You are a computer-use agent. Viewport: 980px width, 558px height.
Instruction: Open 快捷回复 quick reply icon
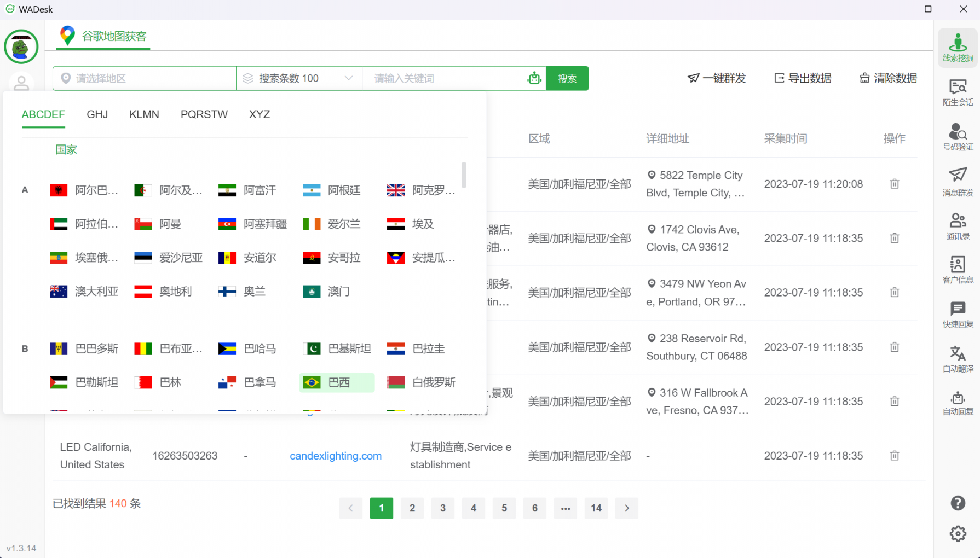[957, 315]
